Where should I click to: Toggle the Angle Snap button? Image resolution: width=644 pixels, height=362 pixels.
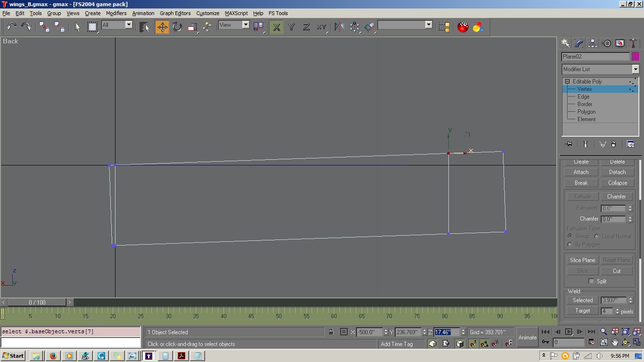point(484,344)
